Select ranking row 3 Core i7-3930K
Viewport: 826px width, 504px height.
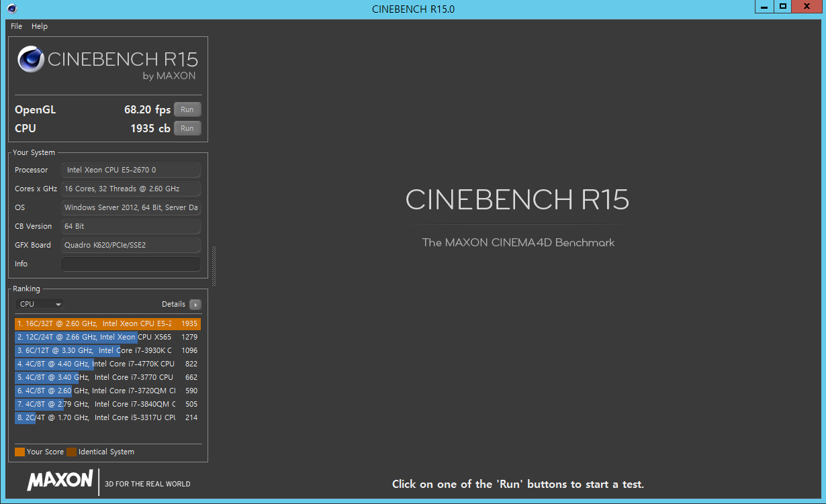107,350
